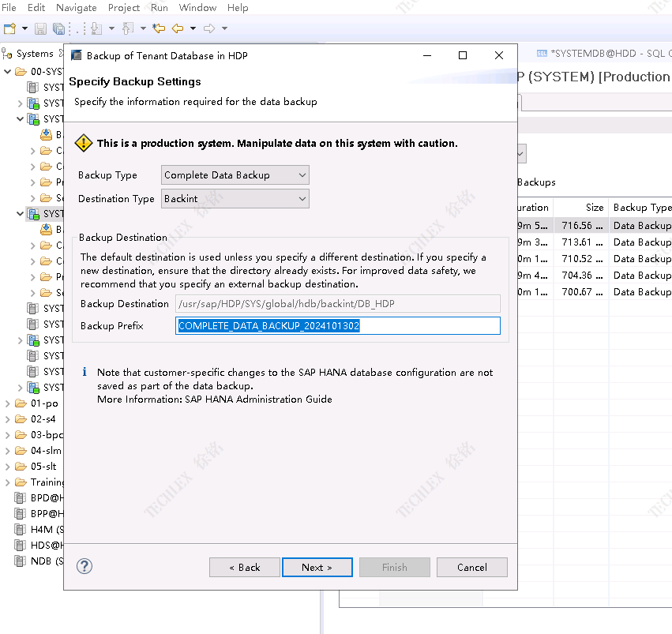Click the Next button

(x=317, y=567)
